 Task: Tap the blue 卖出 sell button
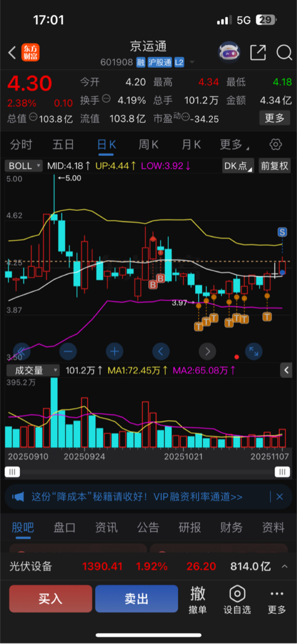(137, 599)
